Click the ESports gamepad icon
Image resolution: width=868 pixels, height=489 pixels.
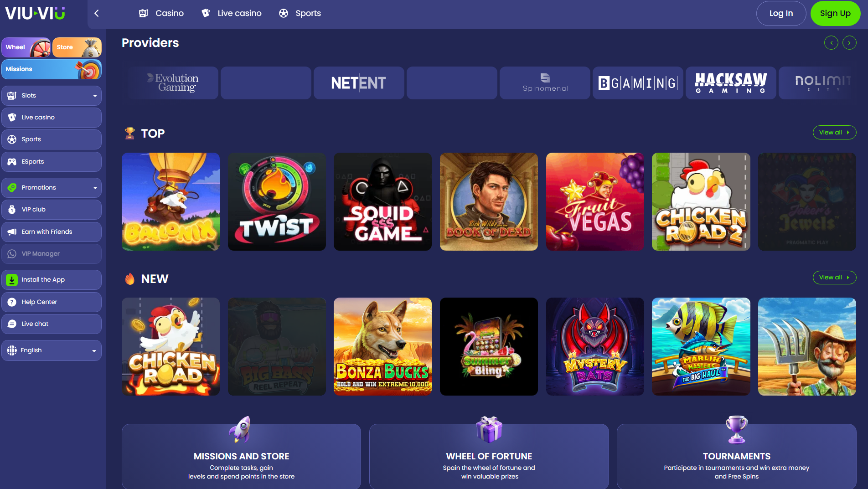[x=12, y=162]
